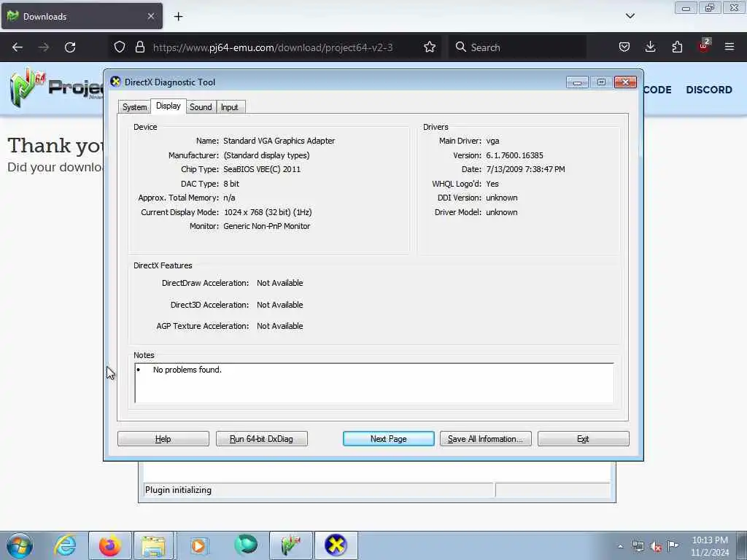Image resolution: width=747 pixels, height=560 pixels.
Task: Minimize the DirectX Diagnostic Tool window
Action: tap(577, 82)
